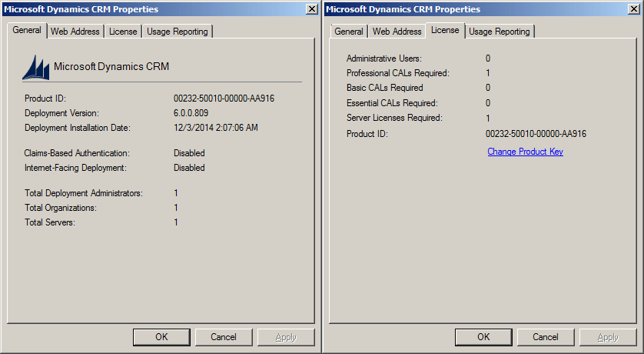
Task: Click Product ID value in General tab
Action: click(x=224, y=99)
